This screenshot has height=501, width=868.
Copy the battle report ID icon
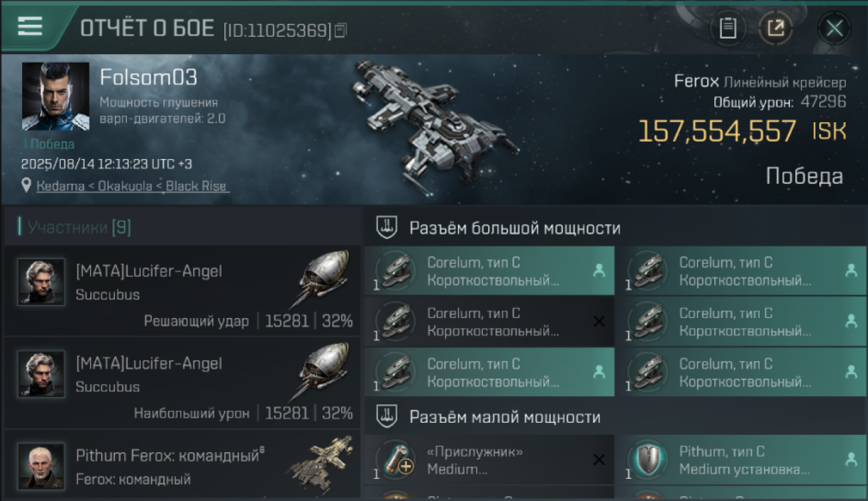(341, 30)
